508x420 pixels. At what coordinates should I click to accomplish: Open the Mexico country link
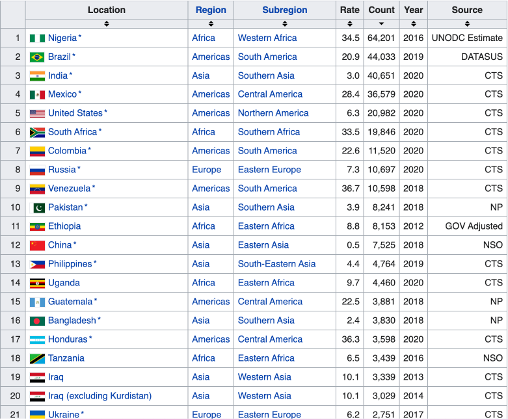tap(62, 94)
